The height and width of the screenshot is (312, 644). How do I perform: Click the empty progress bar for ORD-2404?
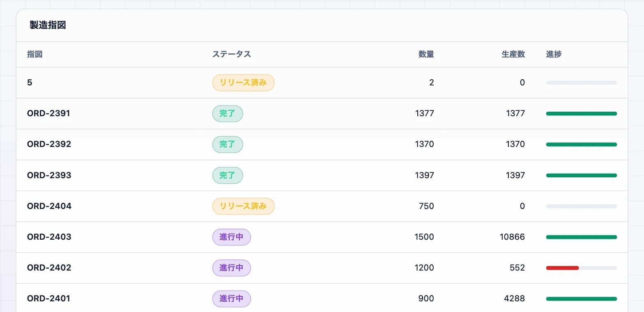coord(582,206)
